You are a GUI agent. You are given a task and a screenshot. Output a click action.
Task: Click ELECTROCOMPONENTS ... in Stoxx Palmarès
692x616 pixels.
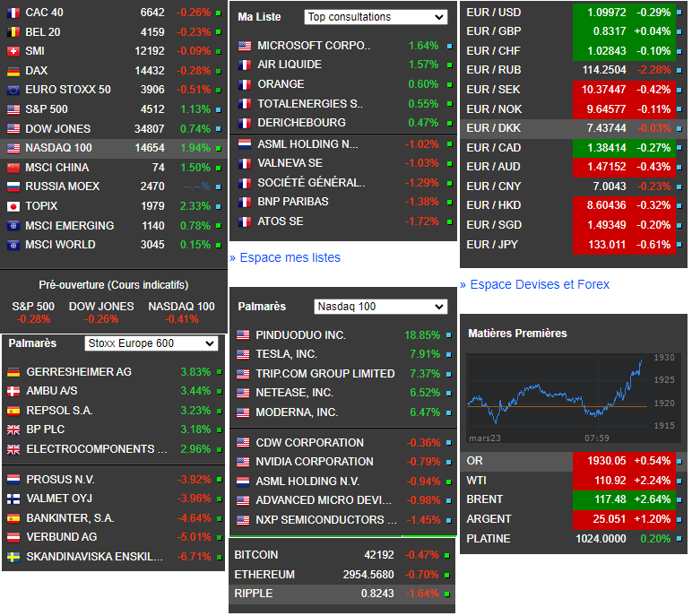coord(97,449)
